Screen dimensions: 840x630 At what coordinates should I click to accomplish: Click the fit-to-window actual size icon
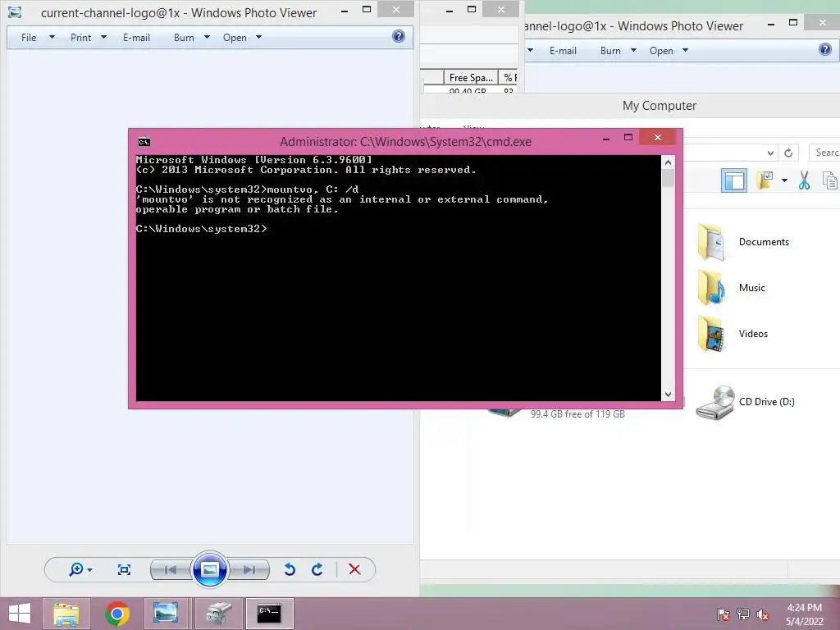124,569
